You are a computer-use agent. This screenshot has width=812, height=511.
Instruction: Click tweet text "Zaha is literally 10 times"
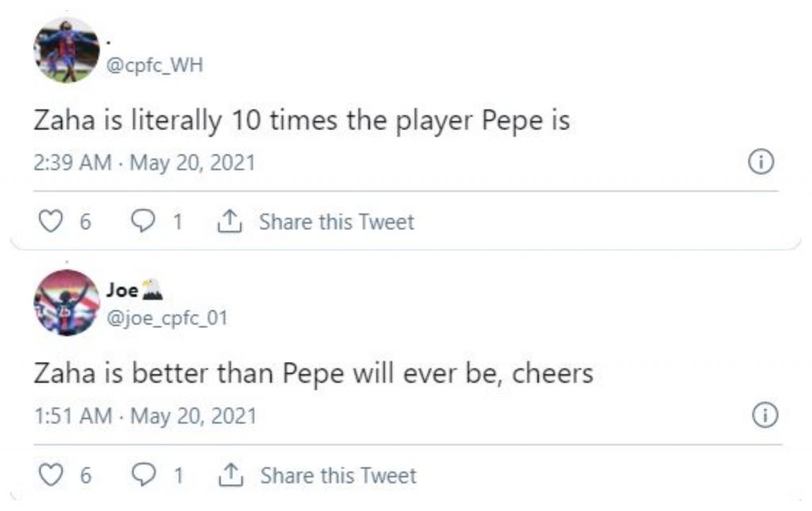tap(301, 121)
